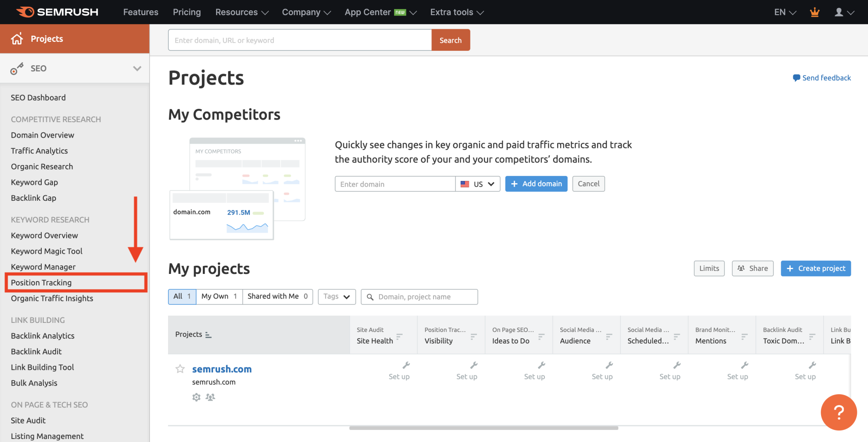Focus the domain, URL or keyword search field
868x442 pixels.
pos(300,40)
